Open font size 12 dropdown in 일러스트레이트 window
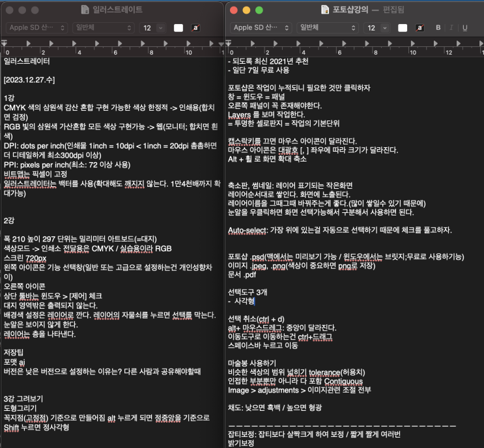This screenshot has height=448, width=484. pyautogui.click(x=152, y=28)
